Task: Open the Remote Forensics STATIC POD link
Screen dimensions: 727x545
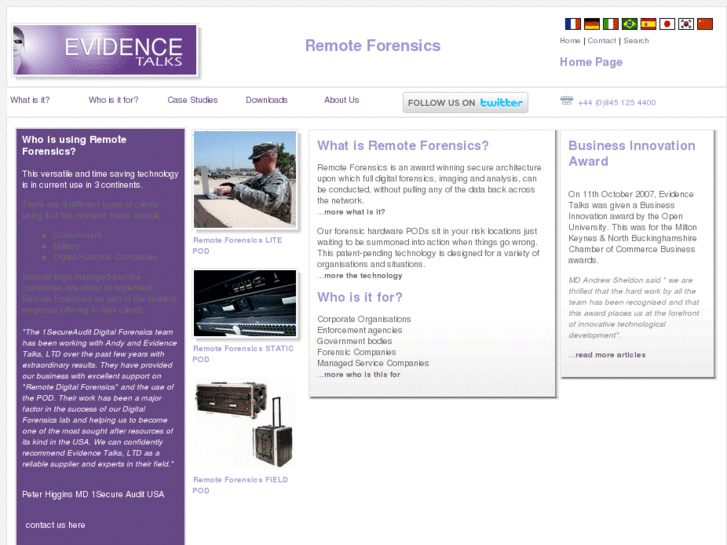Action: pyautogui.click(x=243, y=354)
